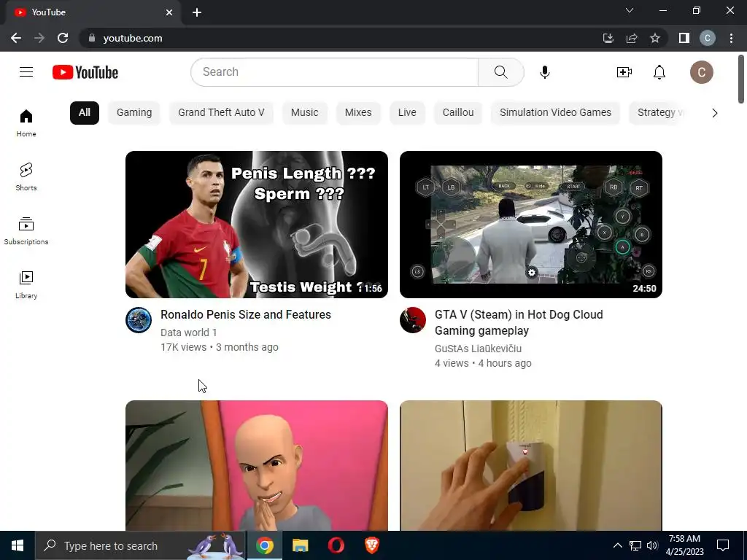Click the browser back arrow
Image resolution: width=747 pixels, height=560 pixels.
coord(16,38)
